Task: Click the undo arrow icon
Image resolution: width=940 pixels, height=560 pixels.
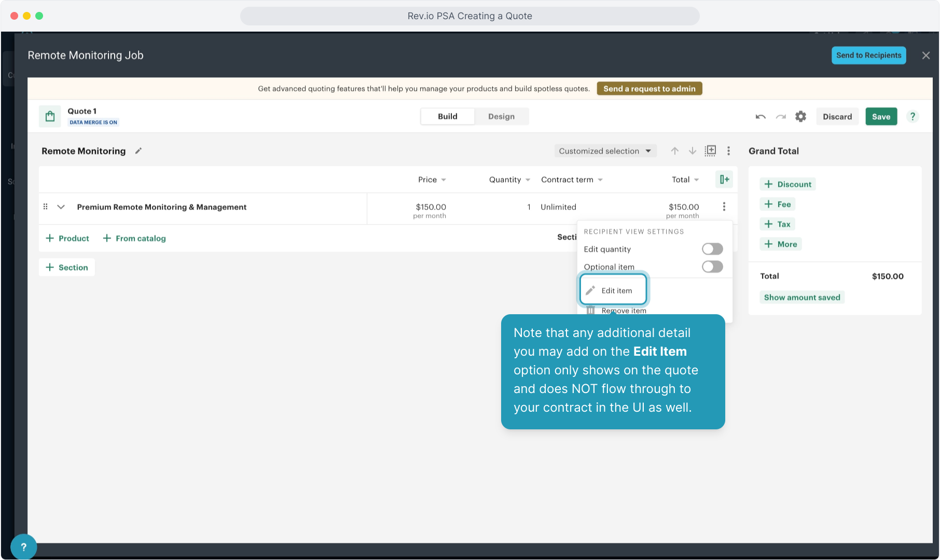Action: tap(761, 117)
